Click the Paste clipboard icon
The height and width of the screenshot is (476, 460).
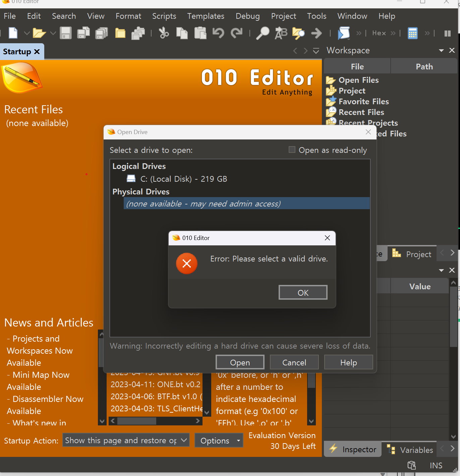(200, 33)
